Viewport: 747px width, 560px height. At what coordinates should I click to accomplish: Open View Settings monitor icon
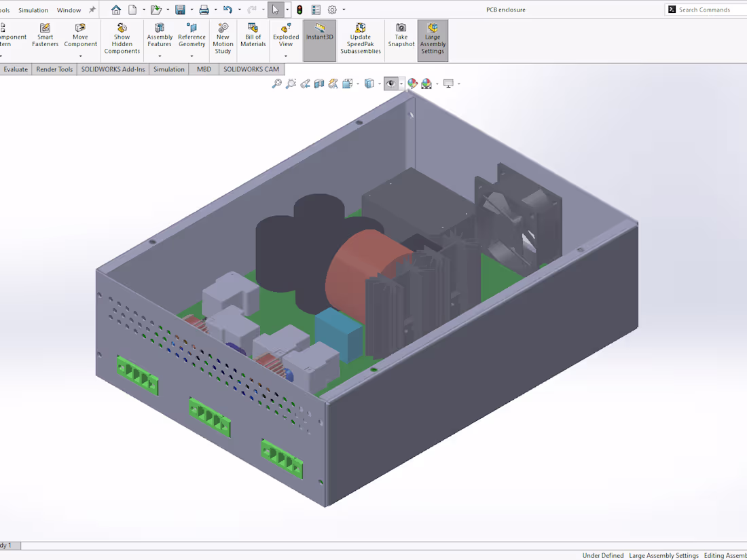coord(448,83)
